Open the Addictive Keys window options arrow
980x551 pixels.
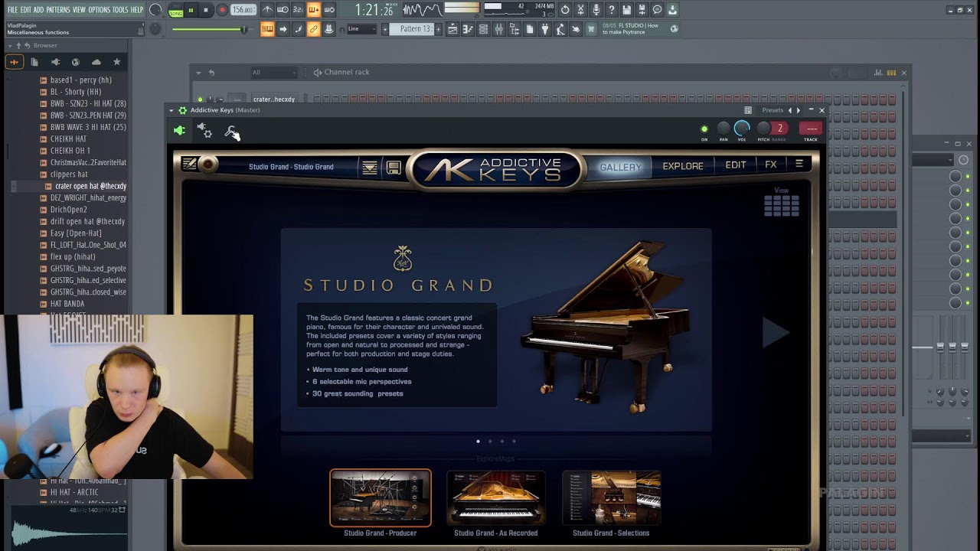[171, 110]
